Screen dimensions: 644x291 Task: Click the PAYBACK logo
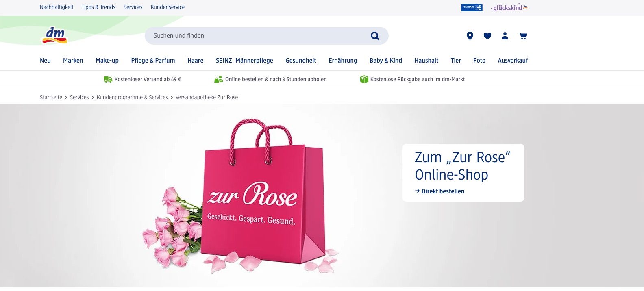tap(472, 7)
